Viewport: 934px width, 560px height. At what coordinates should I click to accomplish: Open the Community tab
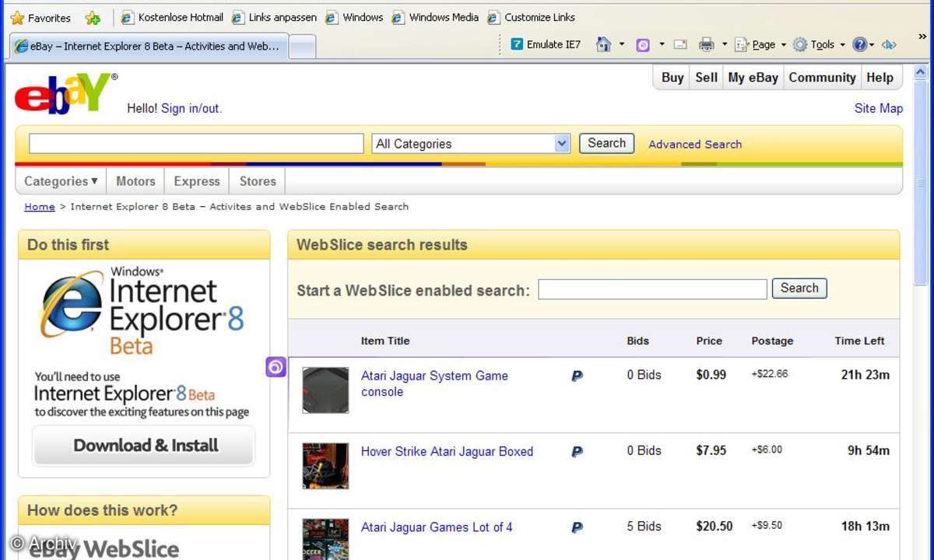point(822,77)
